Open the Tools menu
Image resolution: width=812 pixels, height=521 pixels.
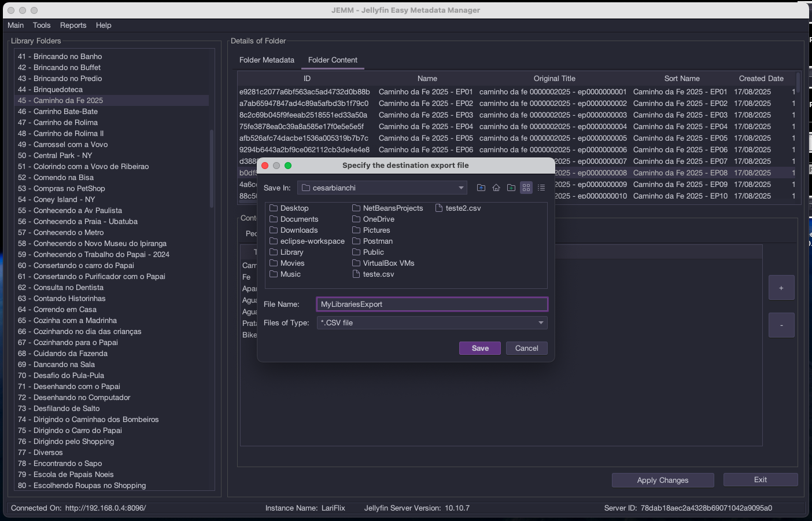42,25
